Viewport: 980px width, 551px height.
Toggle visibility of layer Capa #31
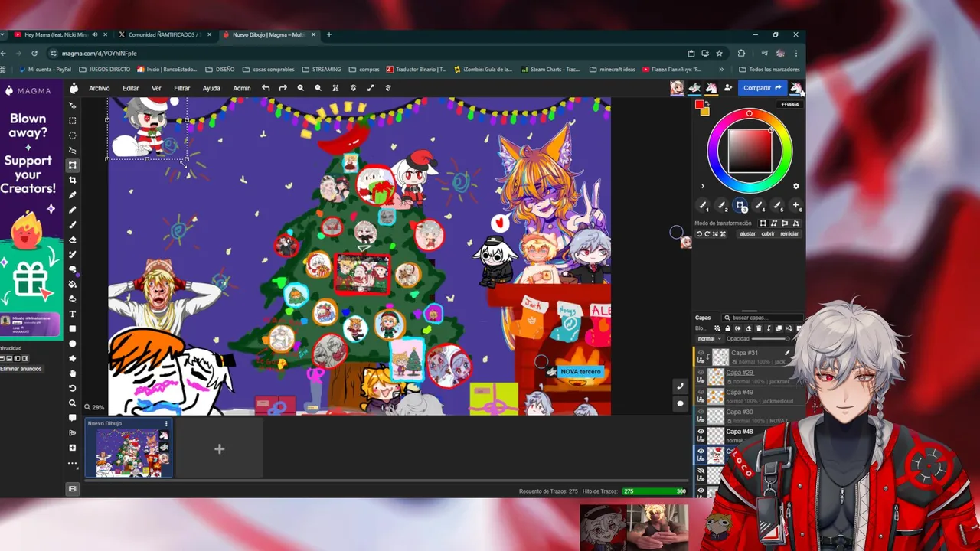[701, 353]
